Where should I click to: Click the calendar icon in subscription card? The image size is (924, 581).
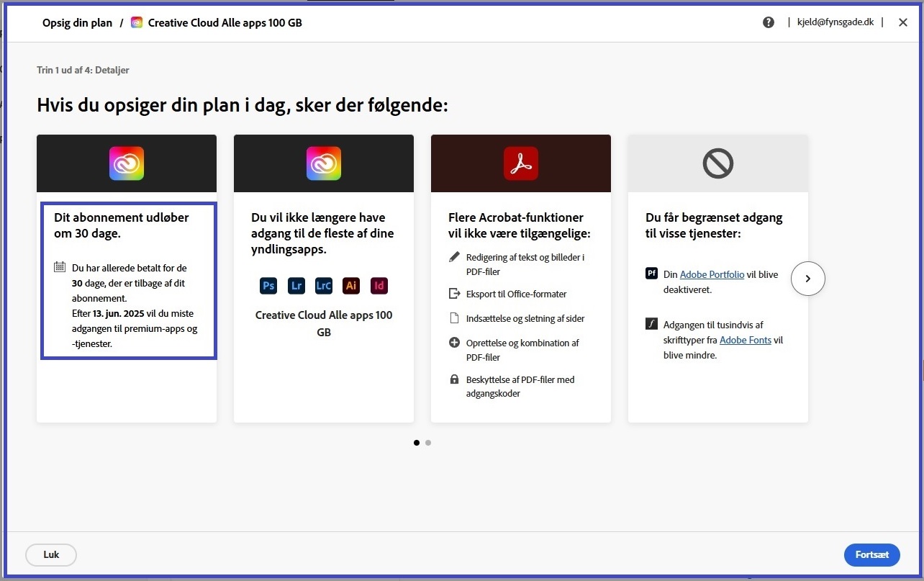coord(60,267)
